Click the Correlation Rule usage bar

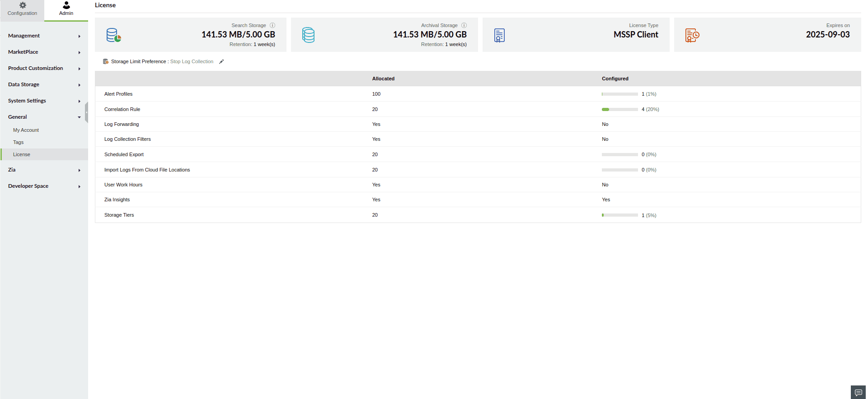[619, 109]
